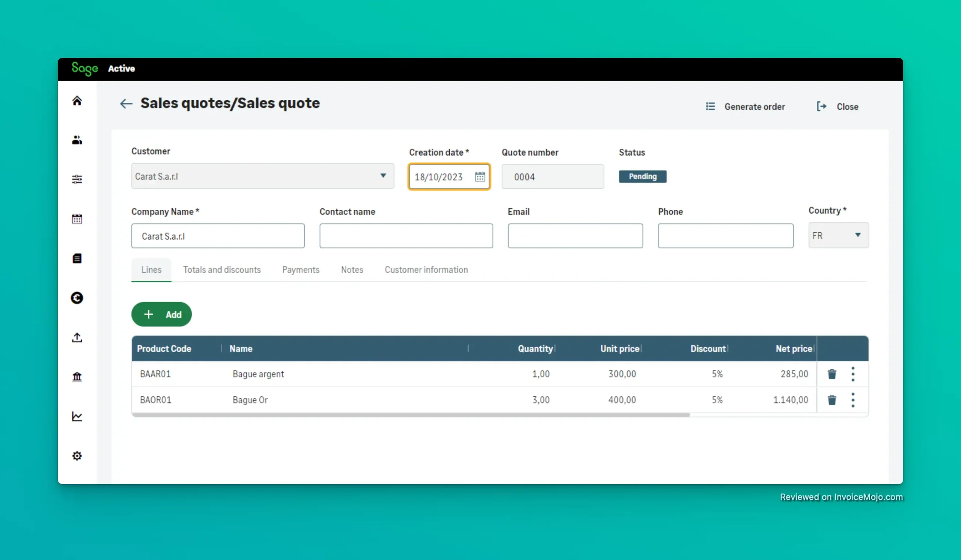This screenshot has height=560, width=961.
Task: Open the Totals and discounts tab
Action: click(222, 269)
